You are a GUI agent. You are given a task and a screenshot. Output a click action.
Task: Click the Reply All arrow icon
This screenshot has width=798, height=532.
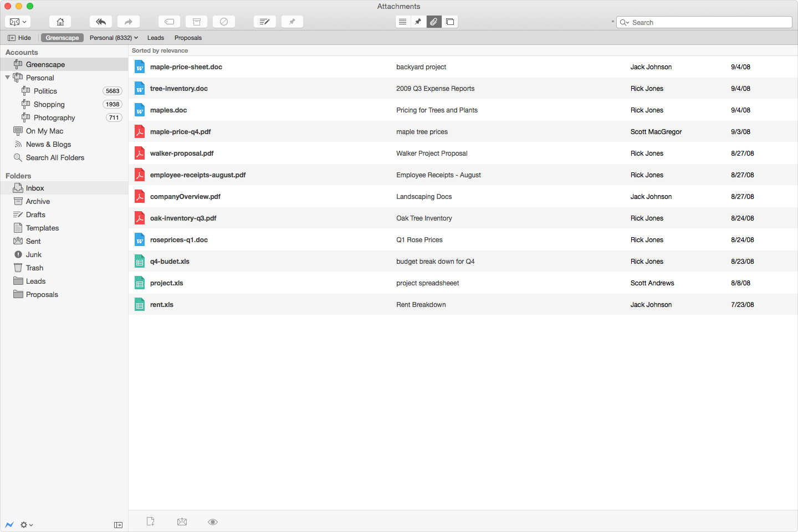(x=100, y=22)
